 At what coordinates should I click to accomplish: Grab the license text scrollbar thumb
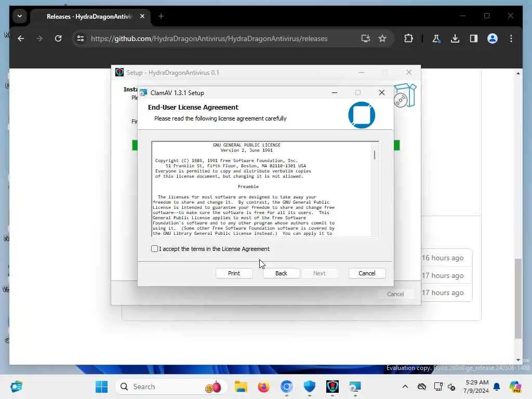375,155
